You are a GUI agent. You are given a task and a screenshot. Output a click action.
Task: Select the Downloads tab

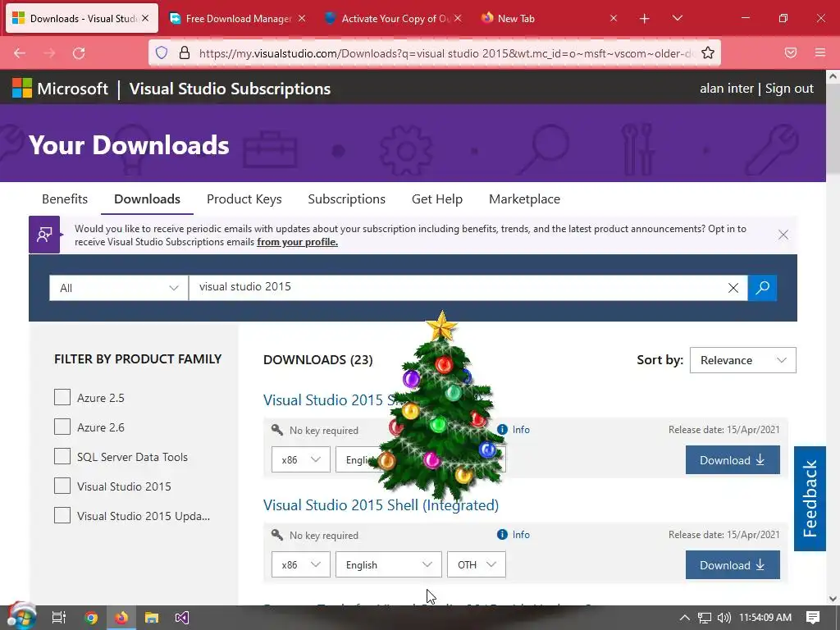click(x=148, y=199)
